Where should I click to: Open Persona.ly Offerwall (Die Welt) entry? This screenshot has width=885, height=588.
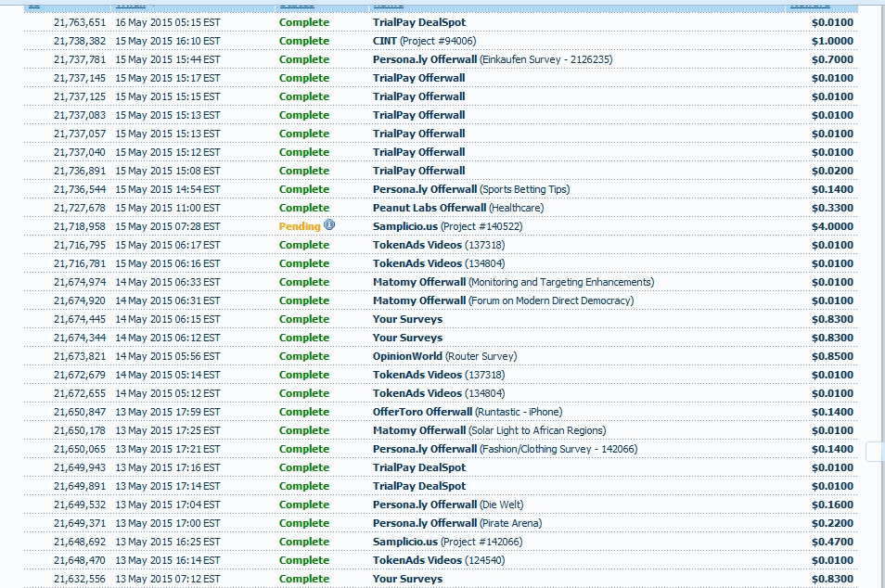click(x=448, y=505)
